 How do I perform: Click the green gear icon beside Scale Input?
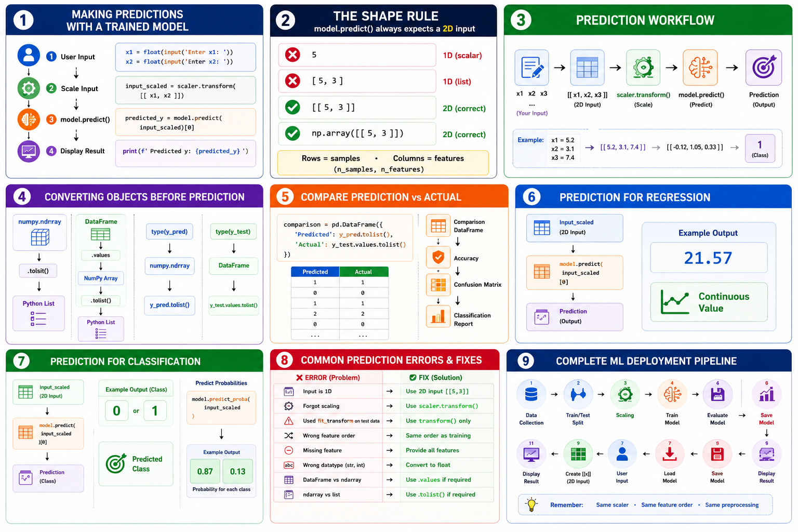click(x=29, y=88)
